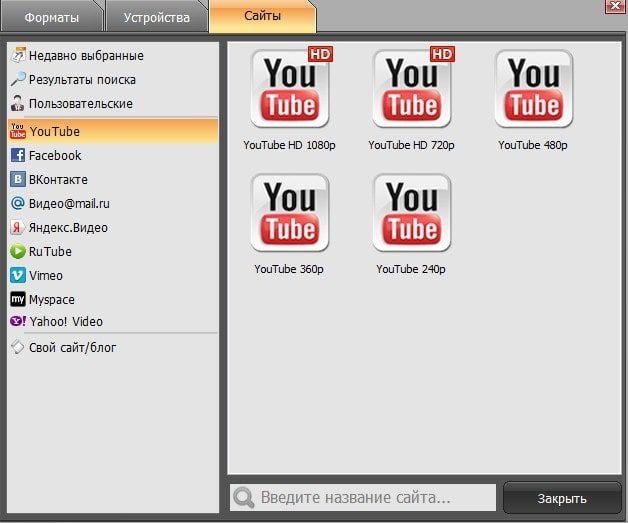
Task: Click the YouTube 240p caption
Action: (411, 269)
